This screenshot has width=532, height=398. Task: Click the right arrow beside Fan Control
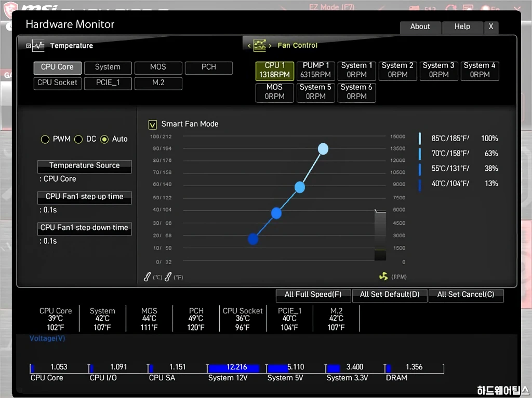(270, 46)
